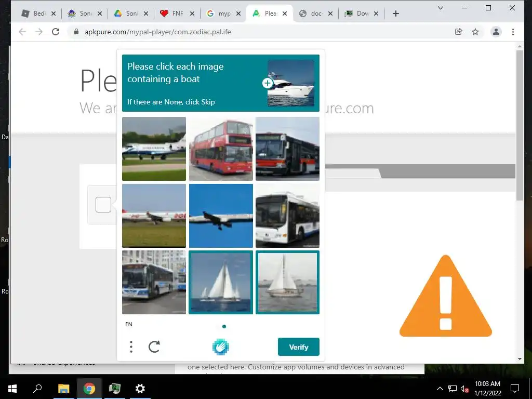Switch to the Roblox 'Bed' tab
The height and width of the screenshot is (399, 532).
[35, 14]
